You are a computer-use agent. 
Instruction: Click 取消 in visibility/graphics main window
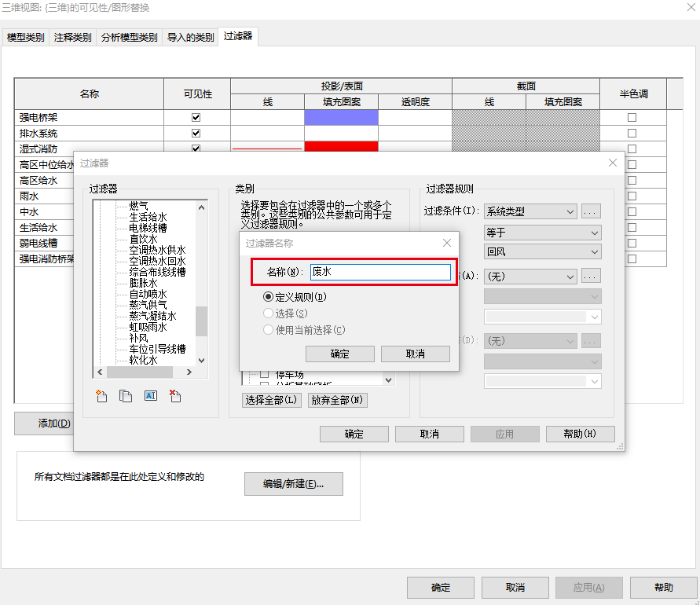(515, 588)
